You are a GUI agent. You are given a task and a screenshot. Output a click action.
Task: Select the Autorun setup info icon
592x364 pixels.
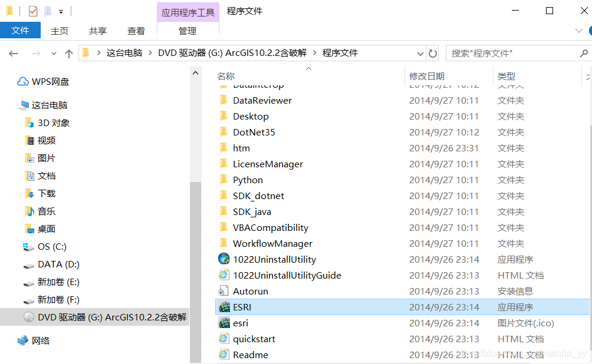point(223,291)
